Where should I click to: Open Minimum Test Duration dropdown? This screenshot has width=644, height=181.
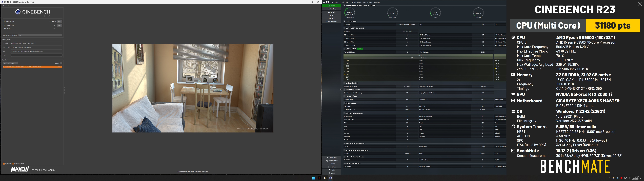coord(40,35)
